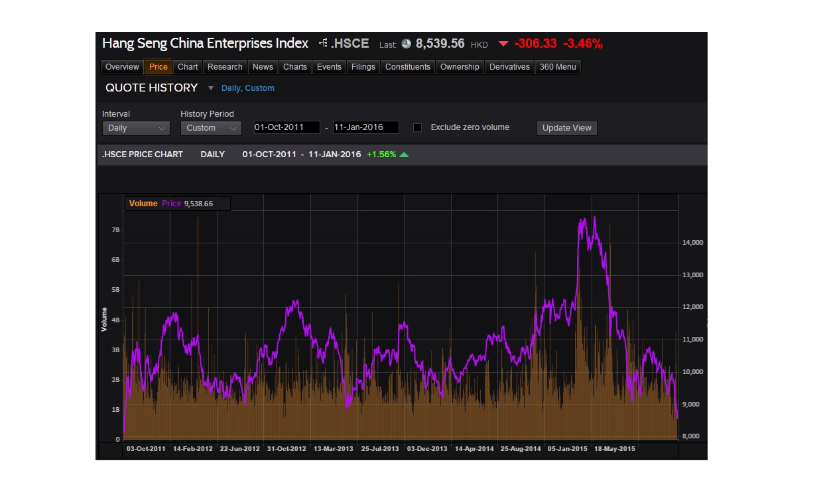Open the Derivatives tab
827x504 pixels.
point(509,67)
